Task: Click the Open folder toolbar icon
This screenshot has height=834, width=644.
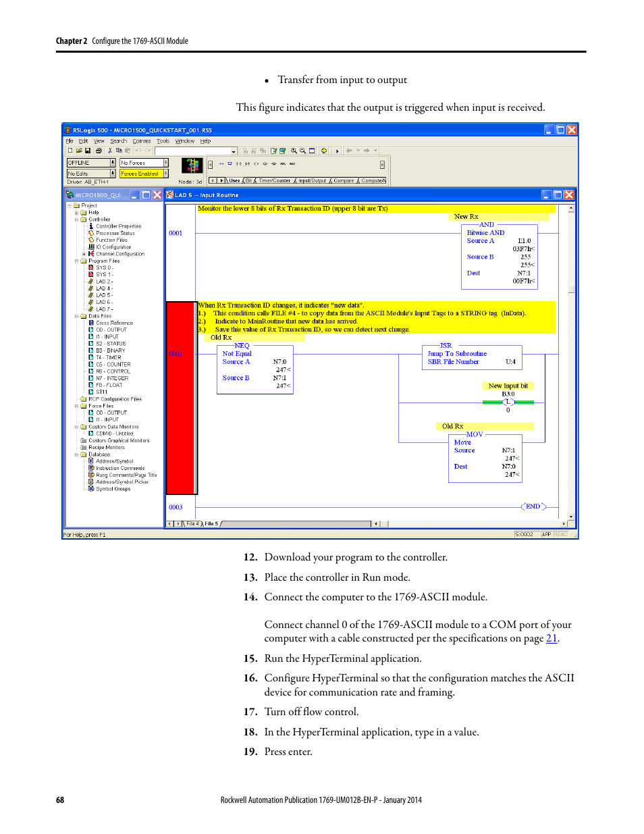Action: coord(79,151)
